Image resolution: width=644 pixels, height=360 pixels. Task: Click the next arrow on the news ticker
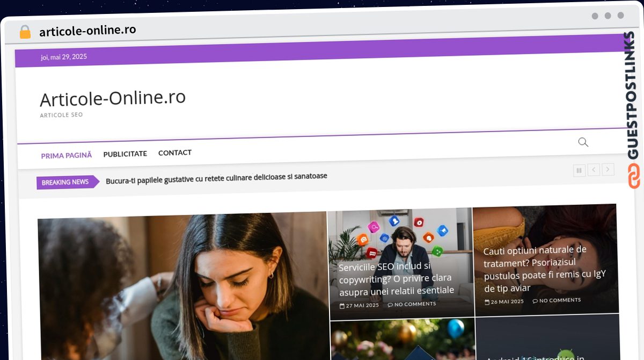608,170
